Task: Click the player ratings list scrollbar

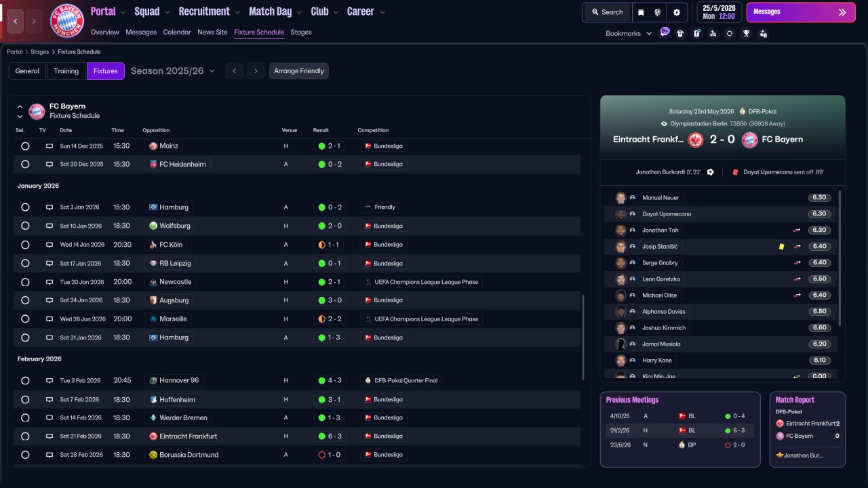Action: [840, 258]
